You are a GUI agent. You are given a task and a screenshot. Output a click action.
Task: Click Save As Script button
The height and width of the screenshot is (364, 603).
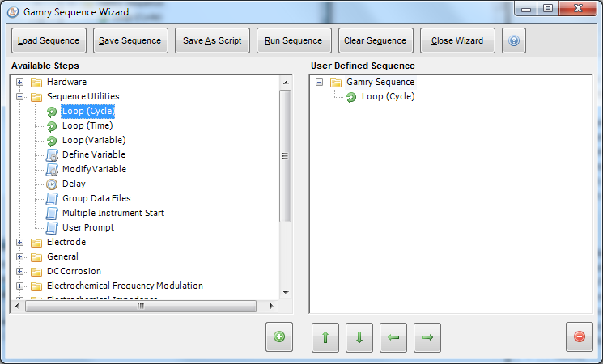(x=212, y=40)
